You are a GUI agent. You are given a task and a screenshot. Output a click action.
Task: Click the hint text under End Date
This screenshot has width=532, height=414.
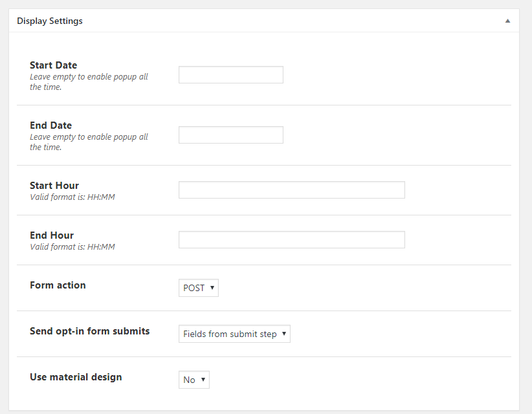point(89,142)
